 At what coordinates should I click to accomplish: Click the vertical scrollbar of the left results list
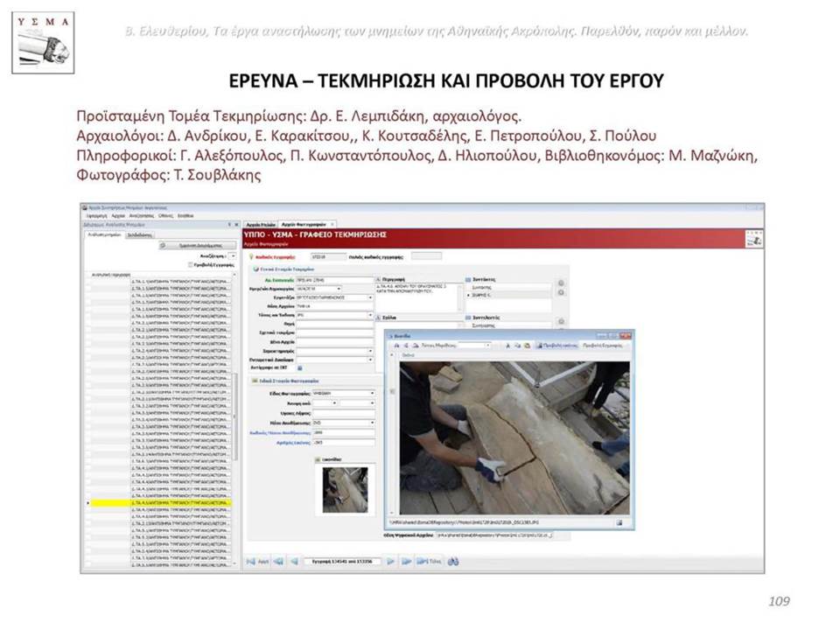(234, 418)
